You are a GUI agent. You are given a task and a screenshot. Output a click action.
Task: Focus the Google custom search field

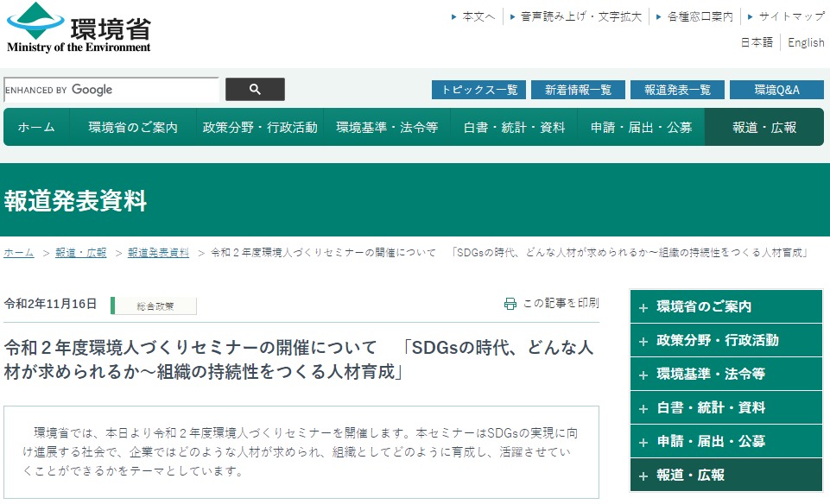111,90
